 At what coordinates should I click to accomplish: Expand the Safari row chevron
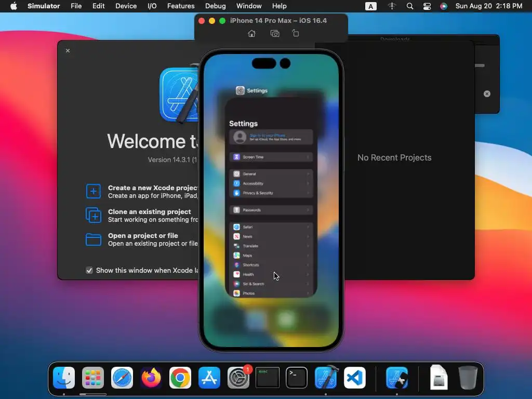308,227
